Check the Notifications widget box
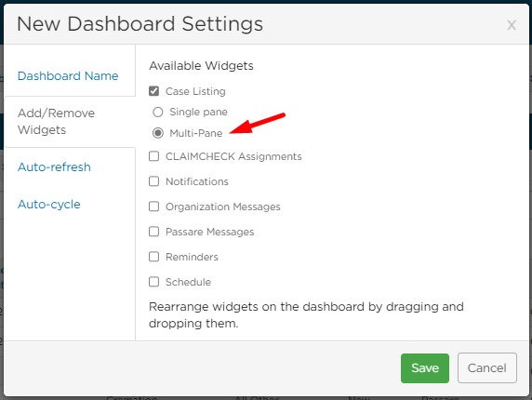The width and height of the screenshot is (532, 400). coord(154,181)
